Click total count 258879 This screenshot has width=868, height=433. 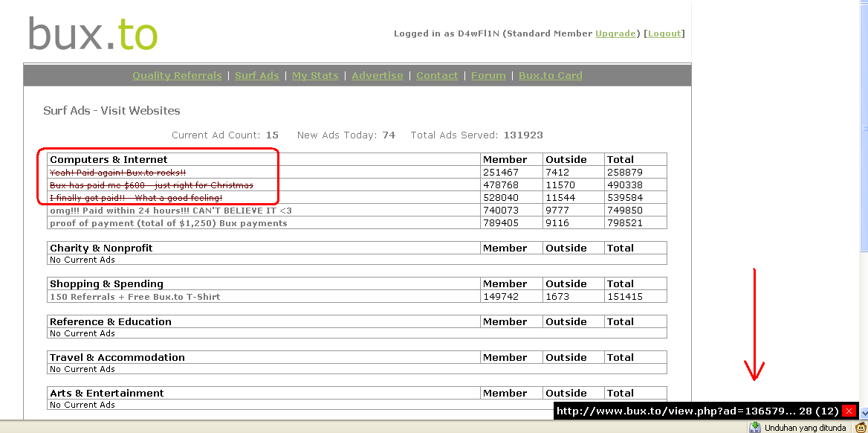pyautogui.click(x=625, y=173)
